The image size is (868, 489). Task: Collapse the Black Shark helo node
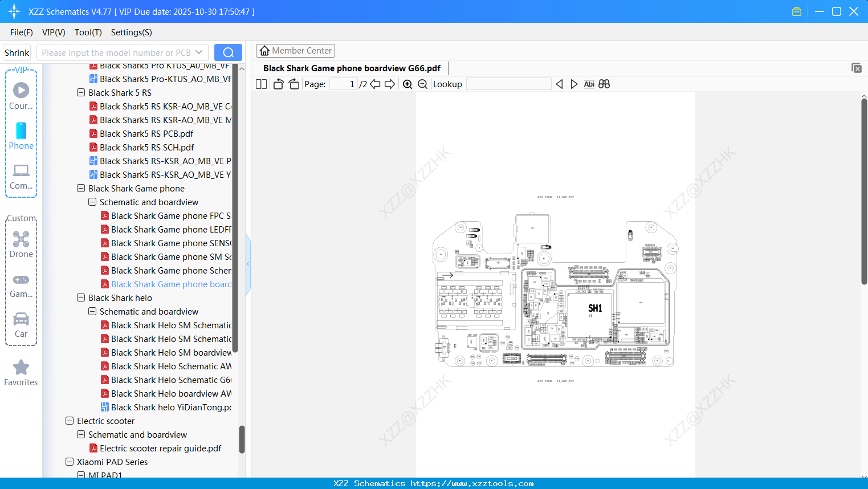pyautogui.click(x=81, y=298)
